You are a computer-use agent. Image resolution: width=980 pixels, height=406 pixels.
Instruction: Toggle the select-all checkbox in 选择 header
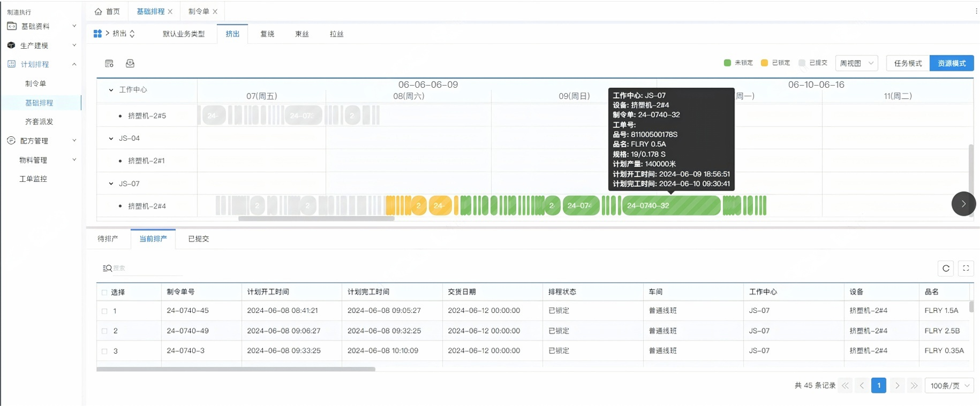pyautogui.click(x=104, y=292)
